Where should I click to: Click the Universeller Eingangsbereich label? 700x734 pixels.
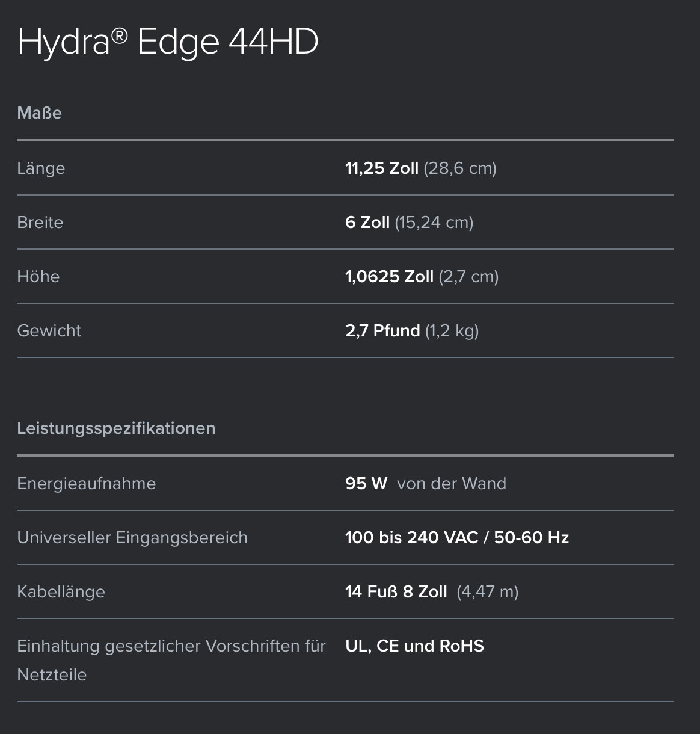pyautogui.click(x=132, y=538)
